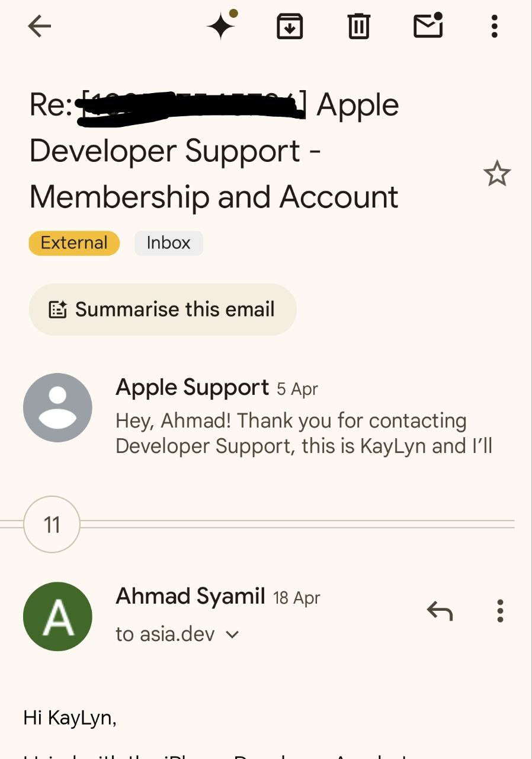Mark the email as unread
532x759 pixels.
coord(428,25)
